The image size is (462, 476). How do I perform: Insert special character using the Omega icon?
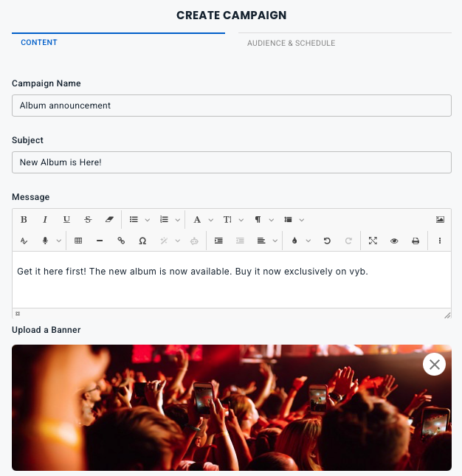tap(142, 241)
